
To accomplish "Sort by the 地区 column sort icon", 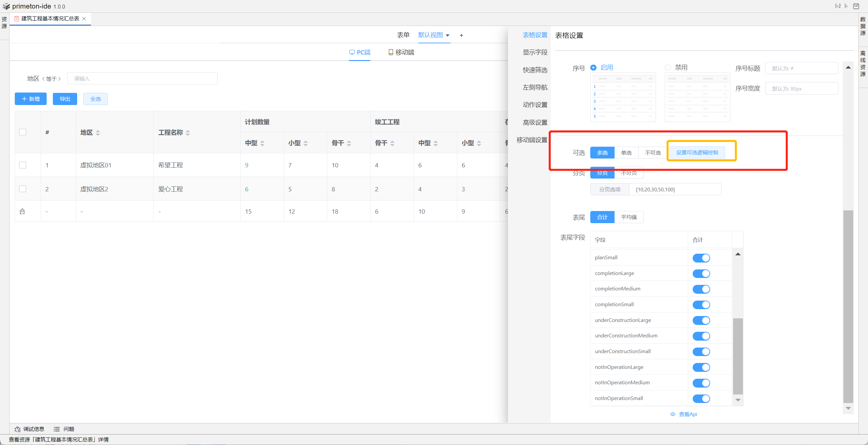I will (98, 133).
